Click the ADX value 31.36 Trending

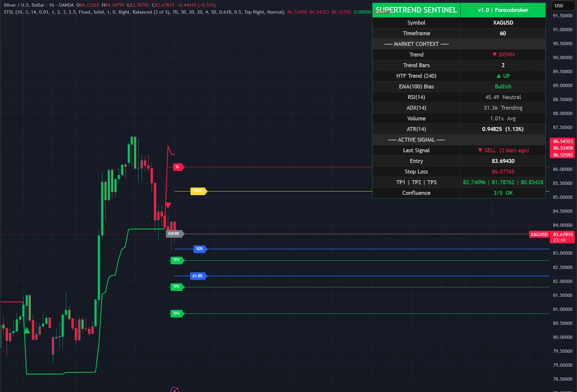click(503, 108)
